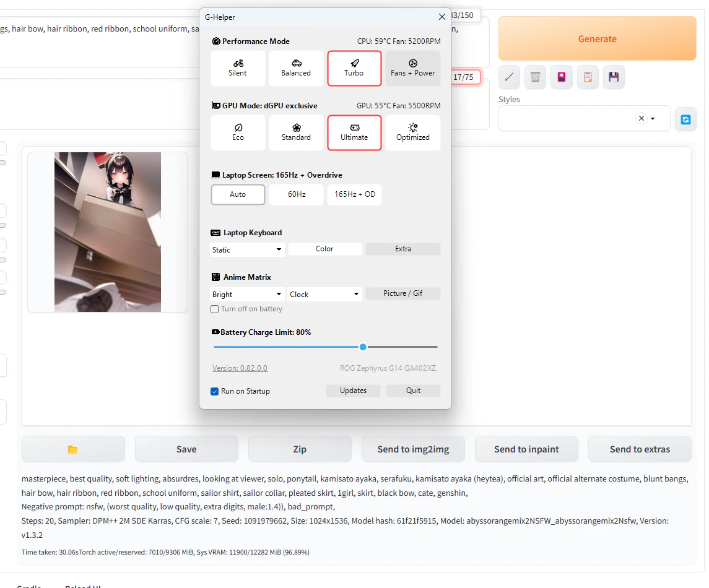Click Send to img2img
709x588 pixels.
point(413,449)
